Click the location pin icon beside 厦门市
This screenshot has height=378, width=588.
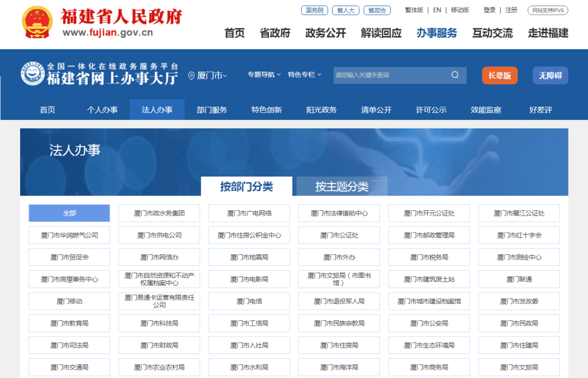coord(191,76)
